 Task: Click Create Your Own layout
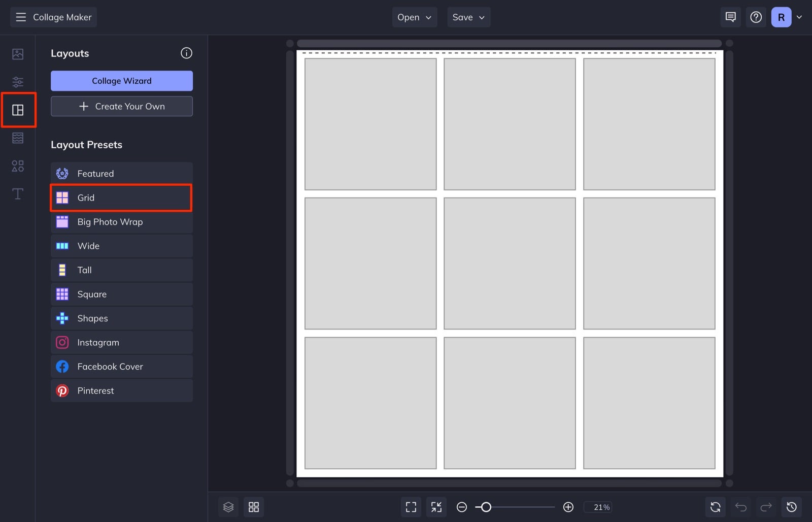click(121, 106)
